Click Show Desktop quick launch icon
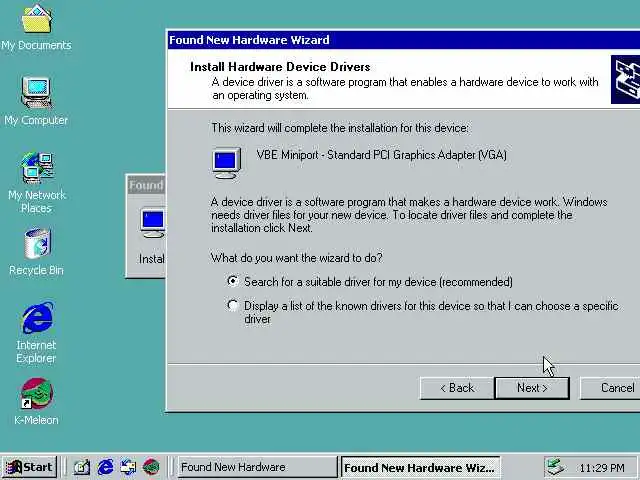 click(x=81, y=467)
